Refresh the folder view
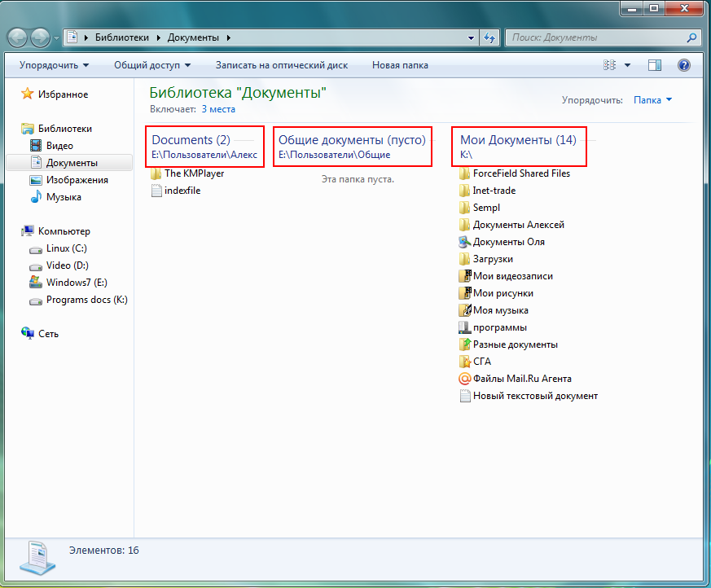The width and height of the screenshot is (711, 588). tap(489, 37)
